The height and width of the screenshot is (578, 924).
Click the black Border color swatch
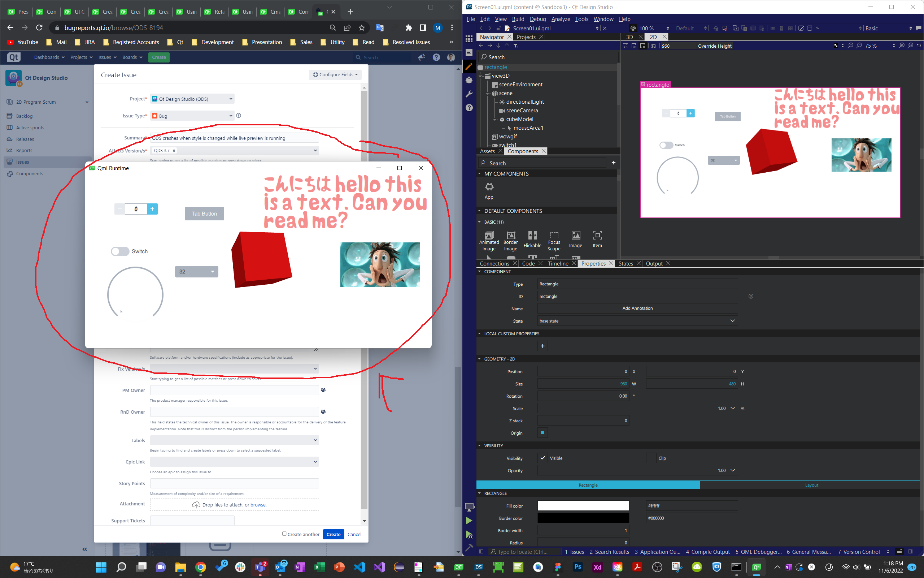point(583,518)
